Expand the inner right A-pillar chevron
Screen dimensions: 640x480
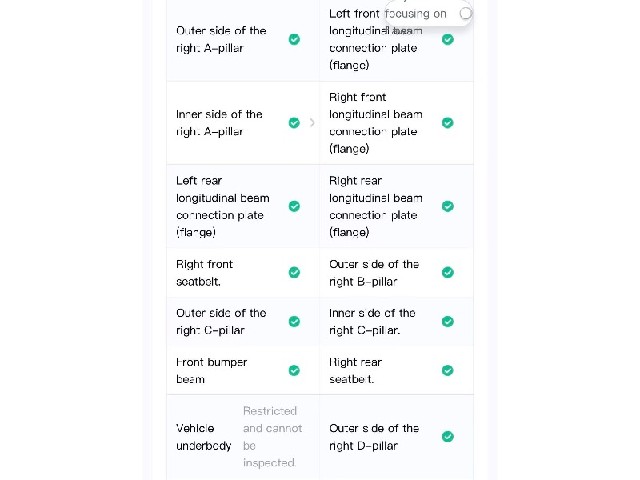[312, 122]
